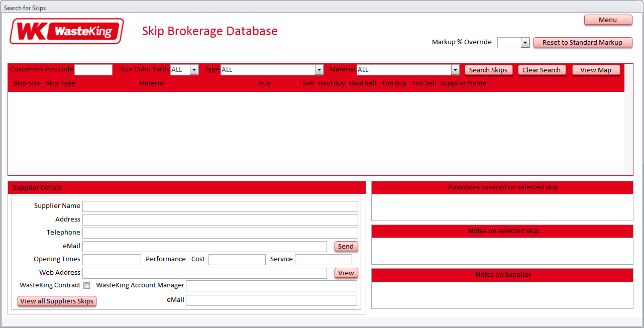
Task: Click View all Suppliers Skips button
Action: pos(57,301)
